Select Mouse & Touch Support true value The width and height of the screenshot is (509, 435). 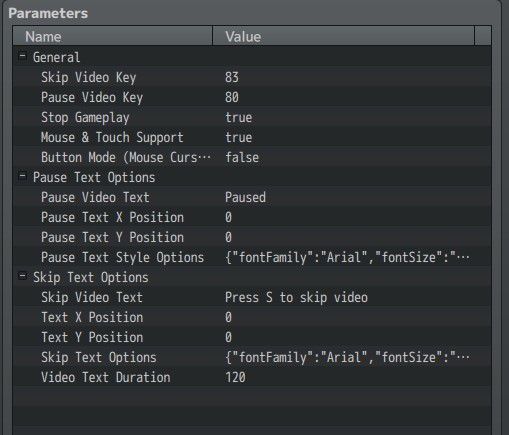[239, 137]
